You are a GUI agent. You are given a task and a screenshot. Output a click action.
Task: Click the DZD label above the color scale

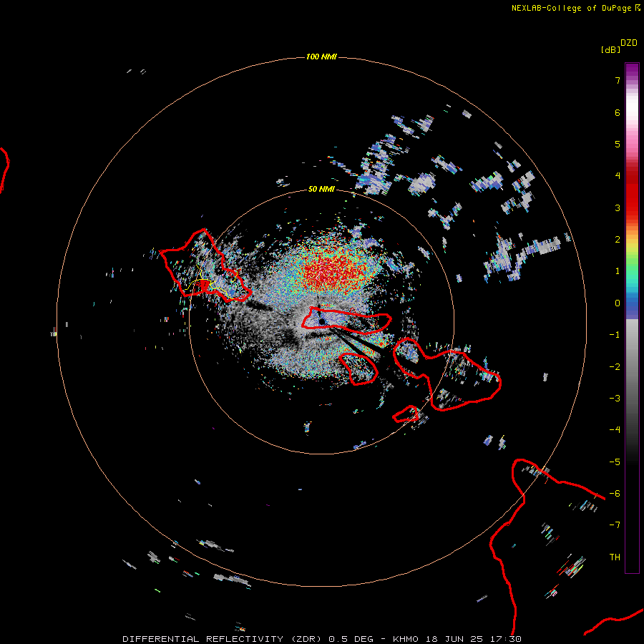click(x=629, y=42)
